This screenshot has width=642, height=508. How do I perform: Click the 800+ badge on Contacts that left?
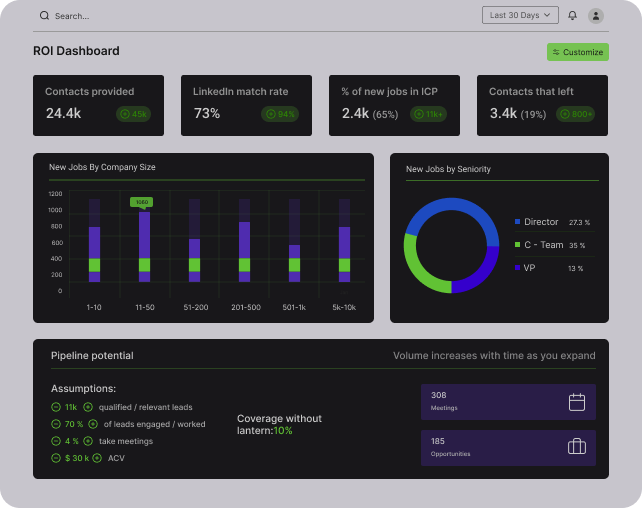[x=576, y=114]
